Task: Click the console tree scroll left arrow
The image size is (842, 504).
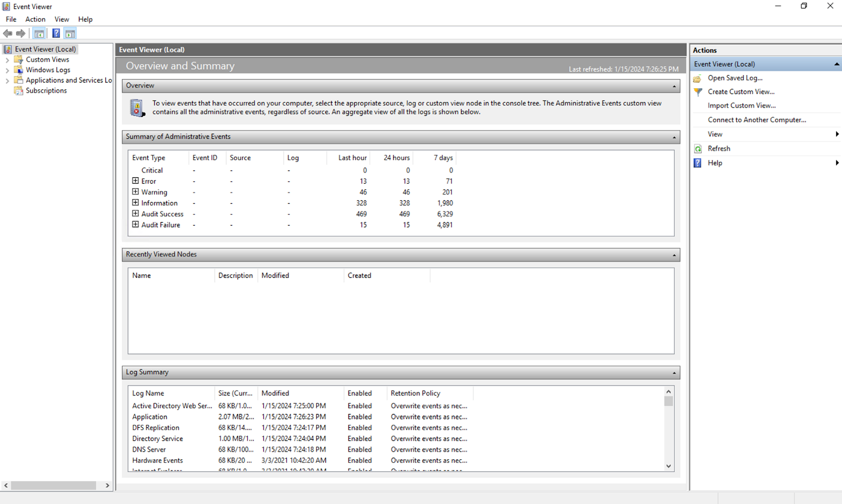Action: point(6,486)
